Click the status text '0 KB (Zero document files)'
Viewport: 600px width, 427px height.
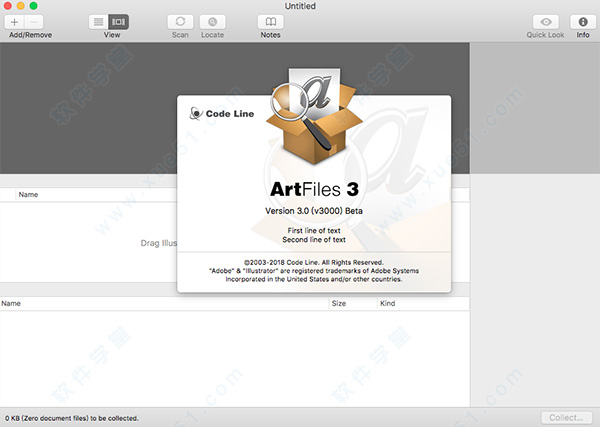click(72, 418)
